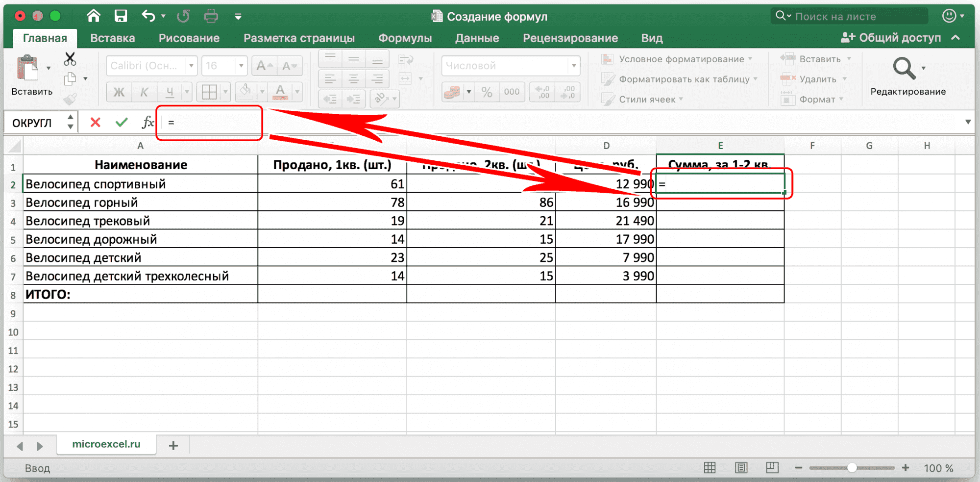Image resolution: width=980 pixels, height=482 pixels.
Task: Open the font size dropdown
Action: coord(241,65)
